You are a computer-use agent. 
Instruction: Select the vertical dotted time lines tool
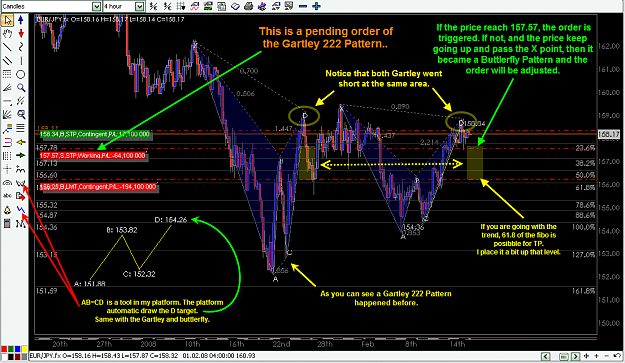[x=7, y=155]
